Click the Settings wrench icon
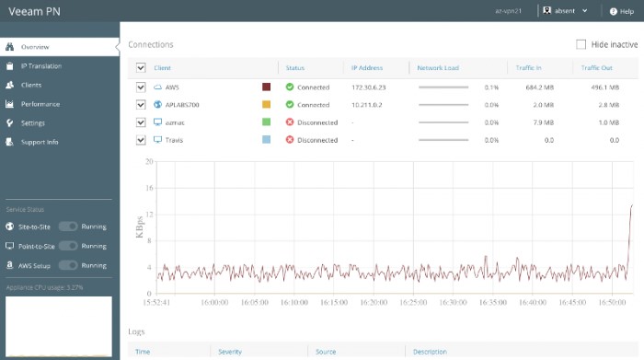Image resolution: width=644 pixels, height=360 pixels. point(10,122)
